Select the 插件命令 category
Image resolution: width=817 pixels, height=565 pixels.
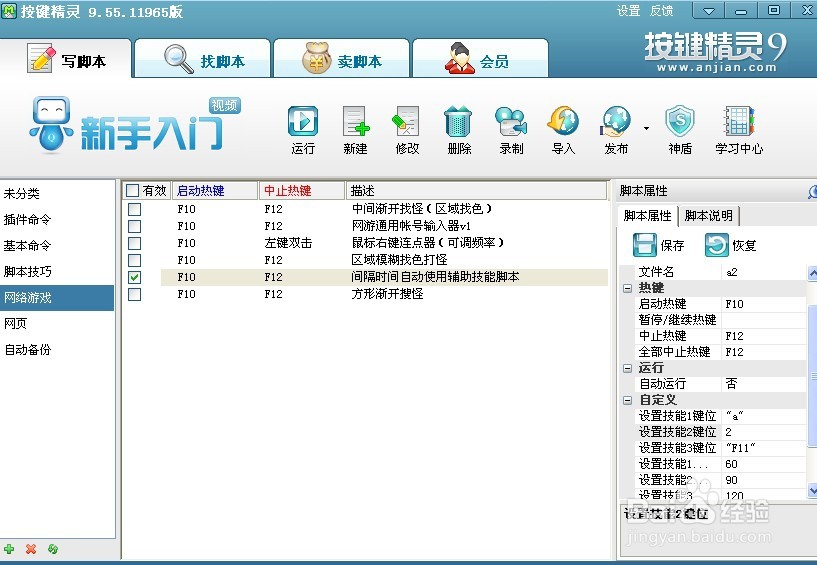pos(57,219)
